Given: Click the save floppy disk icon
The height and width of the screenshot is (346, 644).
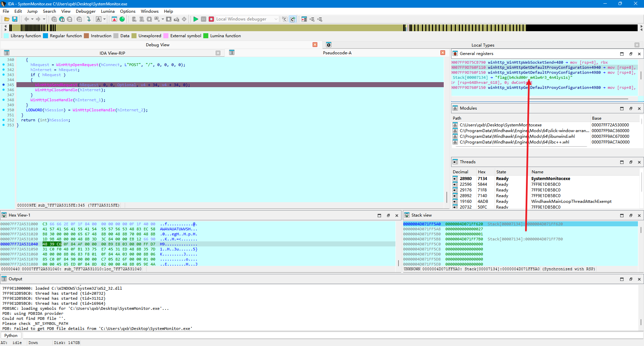Looking at the screenshot, I should [x=15, y=19].
